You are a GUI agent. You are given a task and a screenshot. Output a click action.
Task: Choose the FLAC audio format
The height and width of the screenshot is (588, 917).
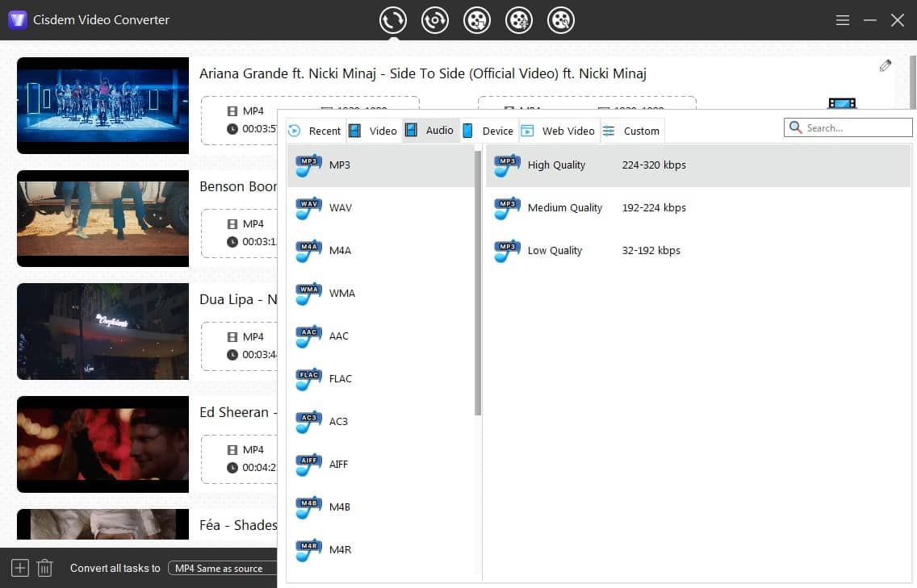coord(340,378)
